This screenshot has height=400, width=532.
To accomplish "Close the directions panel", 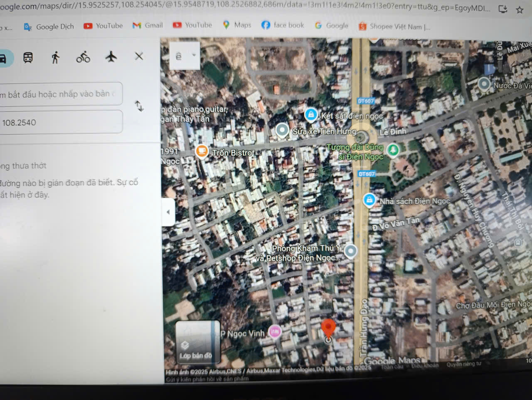I will point(139,56).
